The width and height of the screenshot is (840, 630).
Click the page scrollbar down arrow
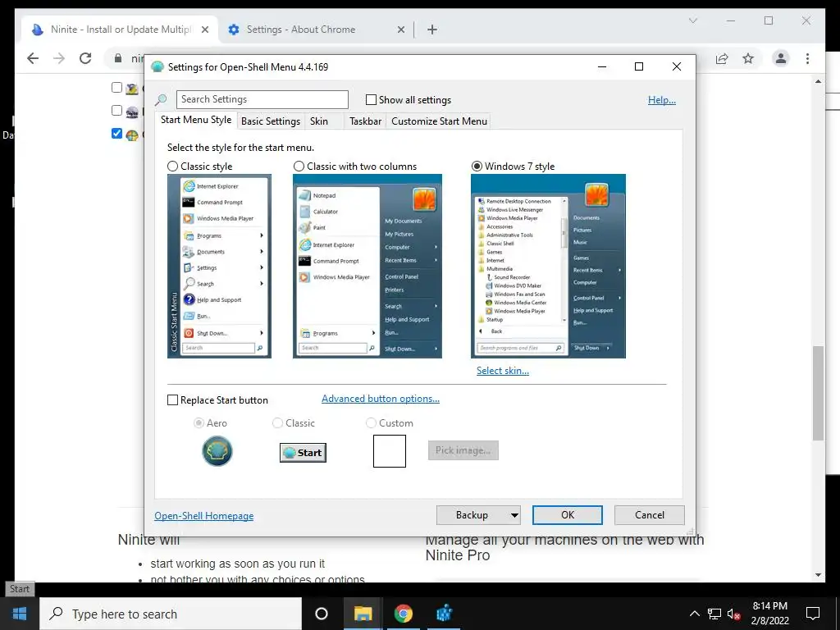click(818, 575)
